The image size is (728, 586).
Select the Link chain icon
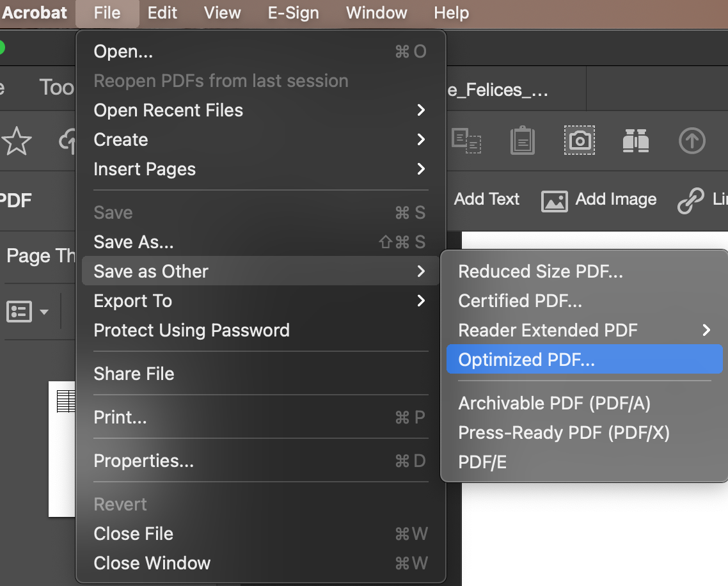691,200
